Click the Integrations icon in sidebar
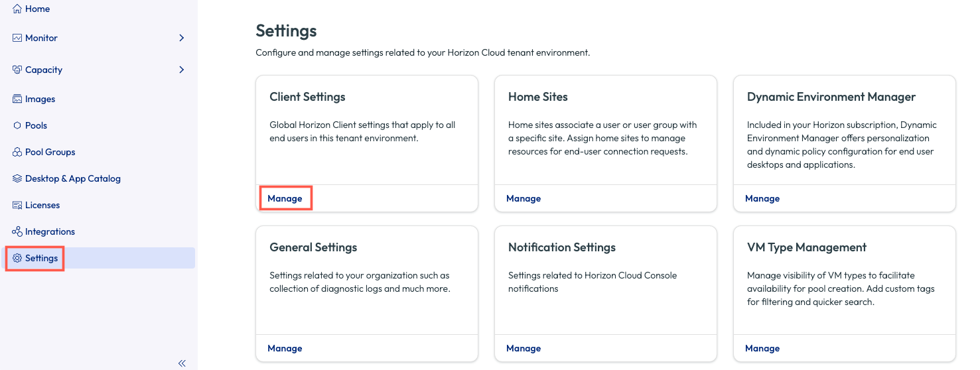This screenshot has height=370, width=980. pos(17,232)
